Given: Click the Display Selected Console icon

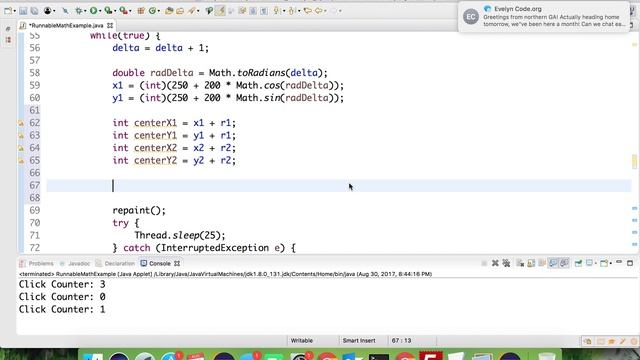Looking at the screenshot, I should (x=589, y=263).
